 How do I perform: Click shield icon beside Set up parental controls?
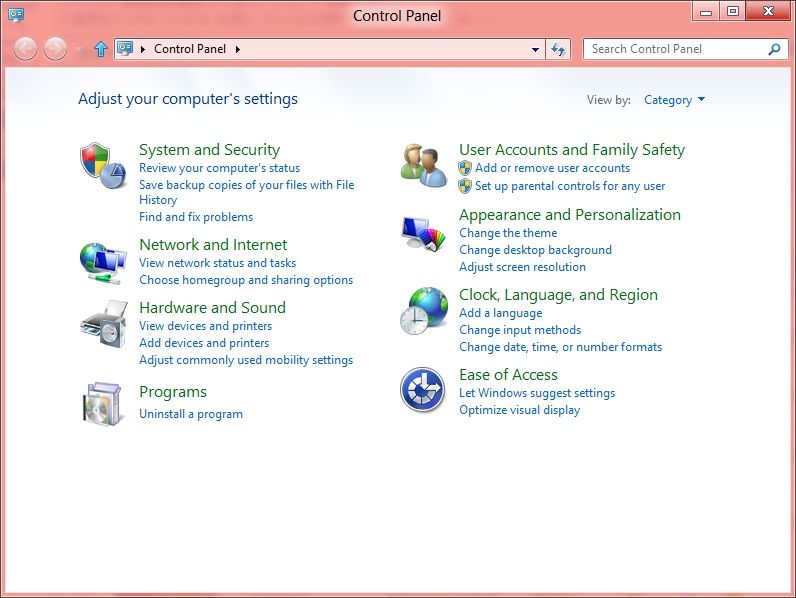465,186
